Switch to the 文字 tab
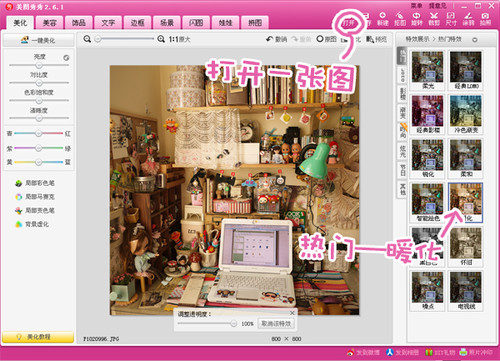The height and width of the screenshot is (361, 500). click(x=108, y=22)
